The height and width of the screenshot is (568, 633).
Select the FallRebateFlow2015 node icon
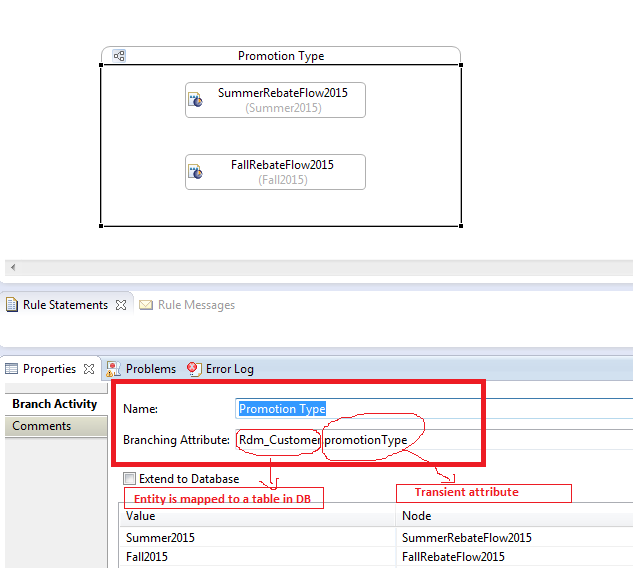(x=195, y=172)
